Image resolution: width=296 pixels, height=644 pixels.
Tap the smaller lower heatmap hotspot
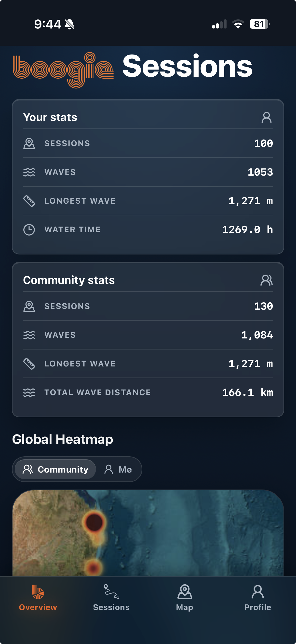[94, 568]
